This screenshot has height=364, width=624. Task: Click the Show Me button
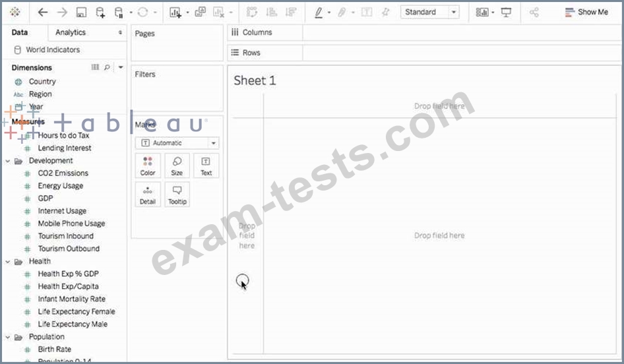[x=586, y=13]
